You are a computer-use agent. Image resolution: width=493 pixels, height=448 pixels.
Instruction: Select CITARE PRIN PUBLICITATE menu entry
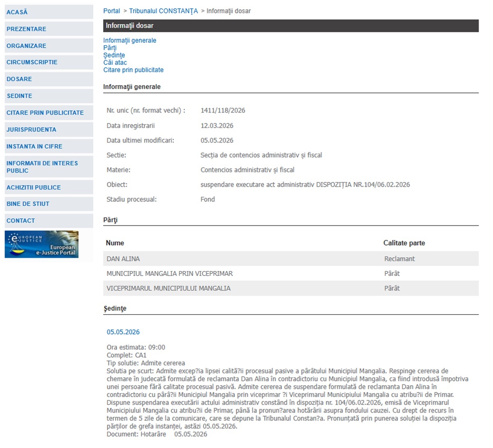click(49, 113)
